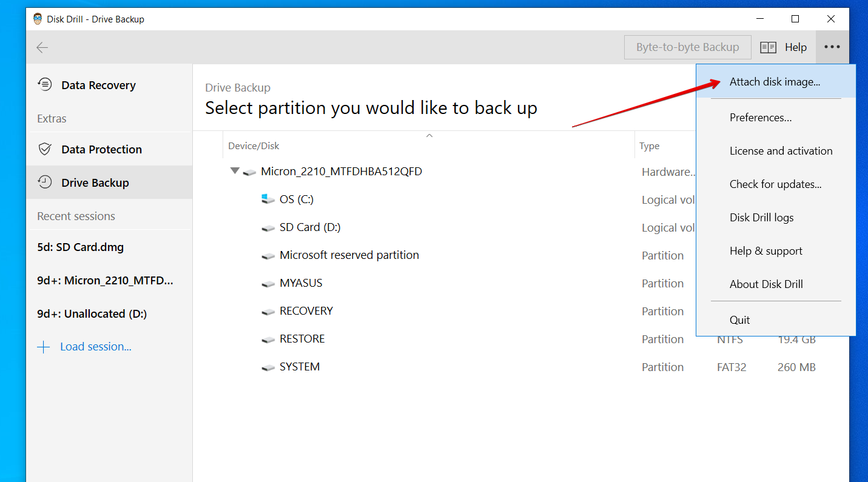Click the Extras heading in sidebar
This screenshot has width=868, height=482.
pos(52,119)
